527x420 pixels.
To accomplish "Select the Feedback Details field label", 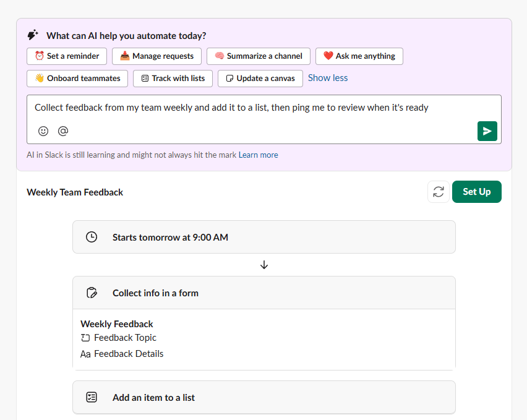I will click(x=129, y=354).
